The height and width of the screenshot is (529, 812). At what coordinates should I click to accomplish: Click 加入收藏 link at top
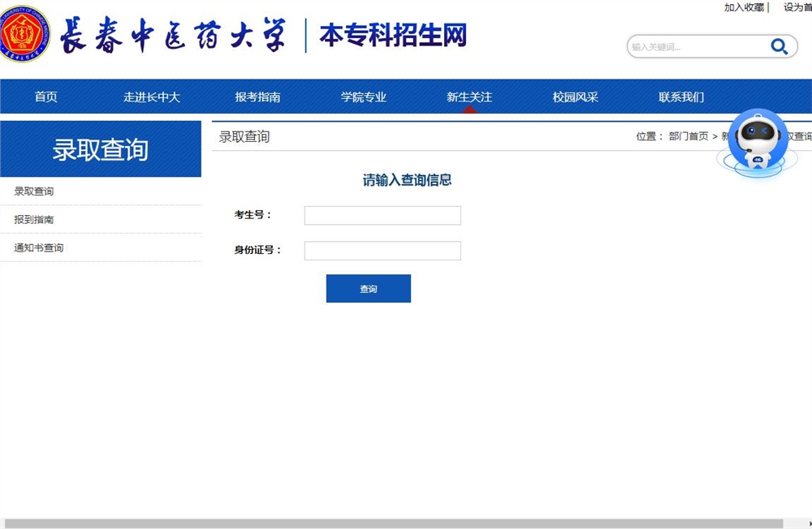tap(744, 7)
